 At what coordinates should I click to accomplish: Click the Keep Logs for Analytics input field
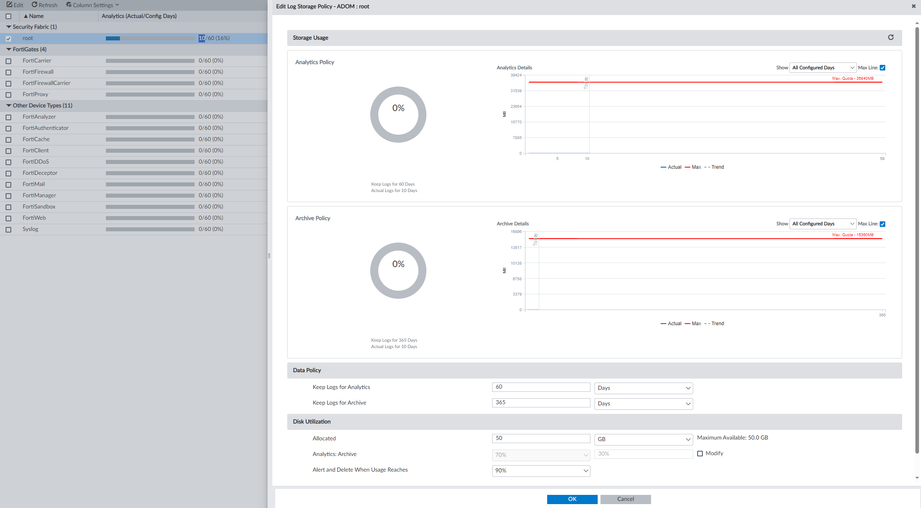pos(541,387)
